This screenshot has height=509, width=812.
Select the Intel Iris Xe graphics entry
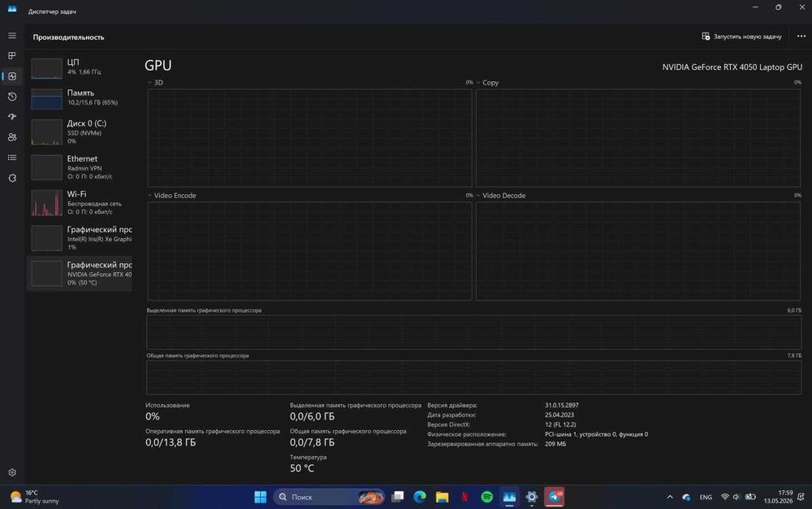coord(80,238)
